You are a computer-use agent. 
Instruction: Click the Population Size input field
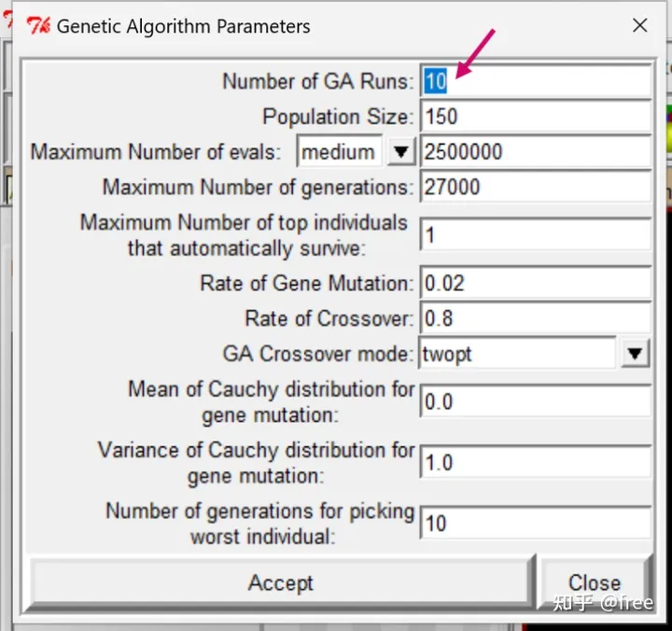pos(535,117)
